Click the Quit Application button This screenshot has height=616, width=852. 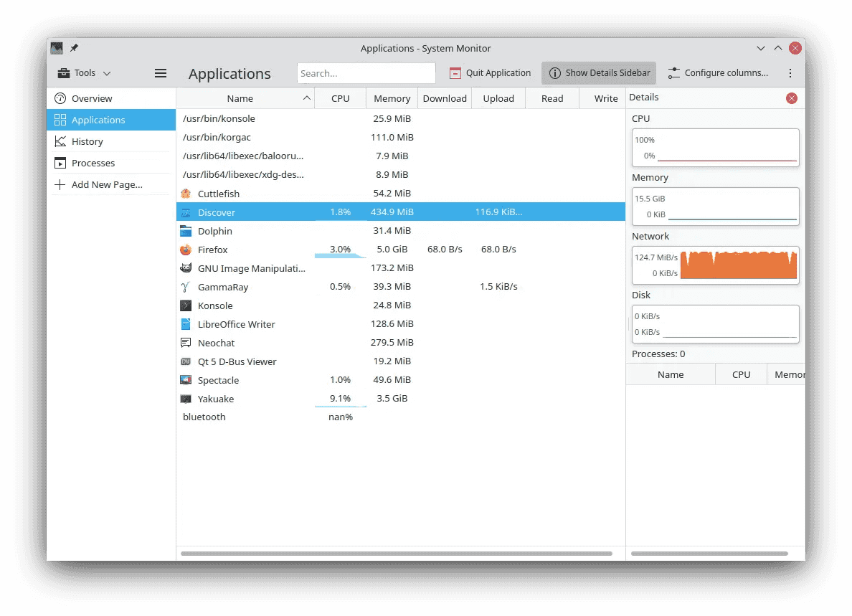[x=490, y=72]
